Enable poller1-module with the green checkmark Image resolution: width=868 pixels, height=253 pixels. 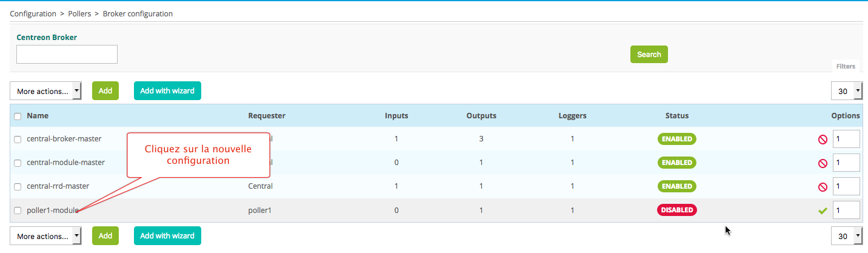coord(823,211)
